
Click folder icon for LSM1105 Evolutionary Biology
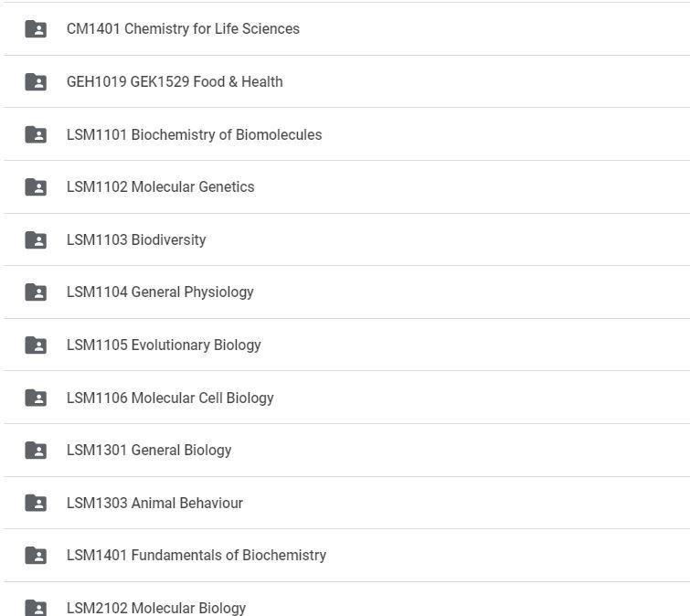[36, 345]
